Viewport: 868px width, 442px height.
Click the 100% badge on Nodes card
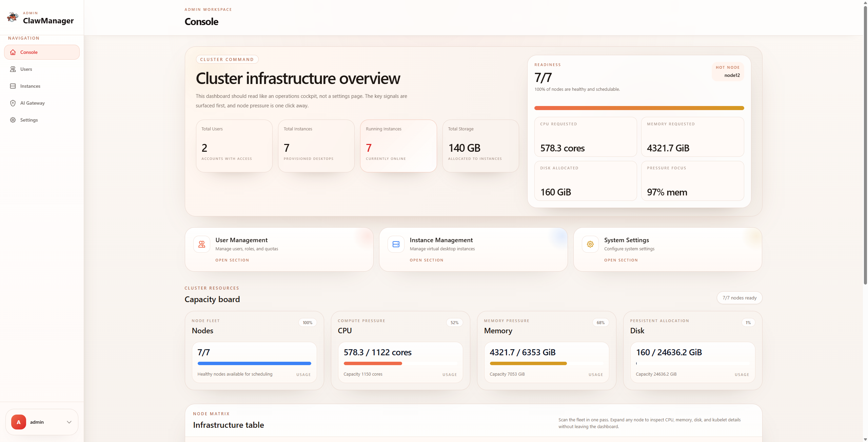(308, 322)
